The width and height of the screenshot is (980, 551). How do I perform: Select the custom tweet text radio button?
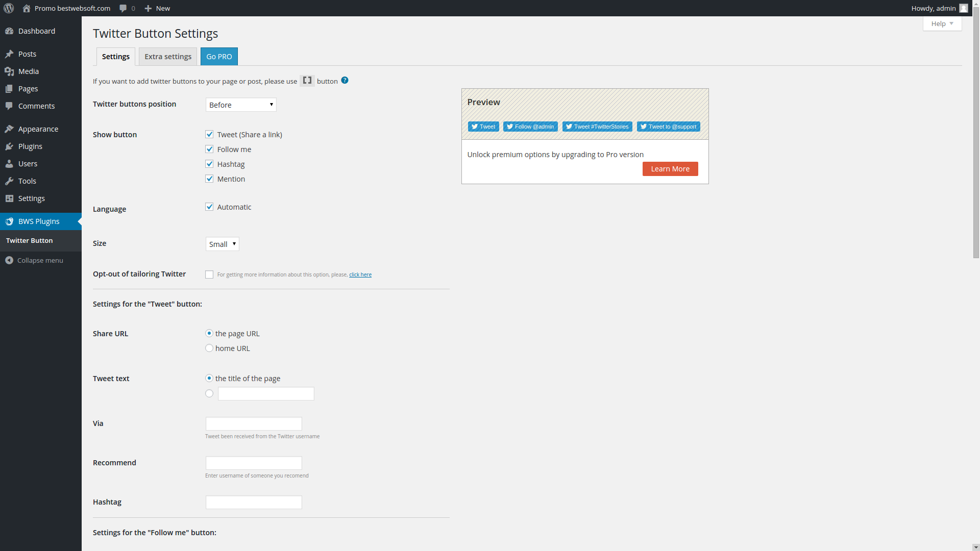click(209, 393)
